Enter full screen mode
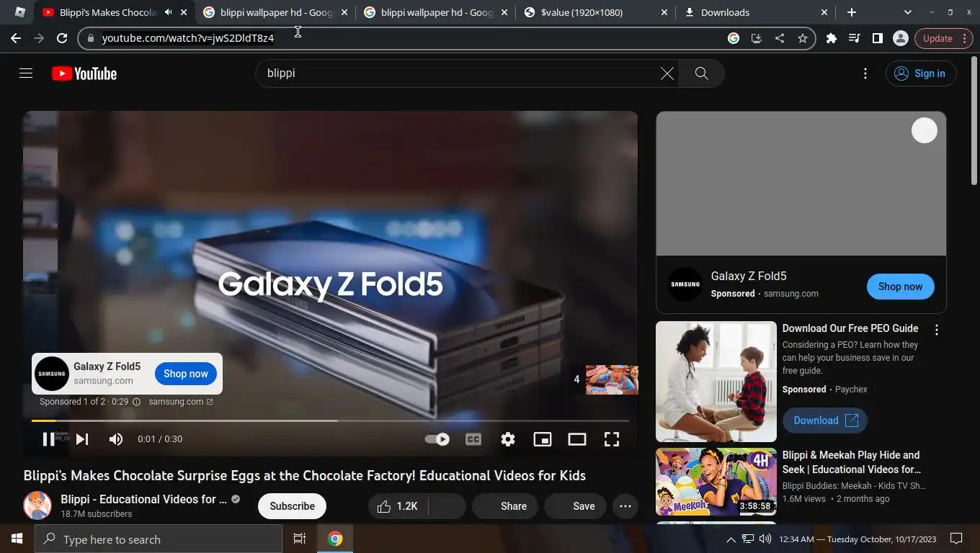The height and width of the screenshot is (553, 980). click(x=612, y=439)
